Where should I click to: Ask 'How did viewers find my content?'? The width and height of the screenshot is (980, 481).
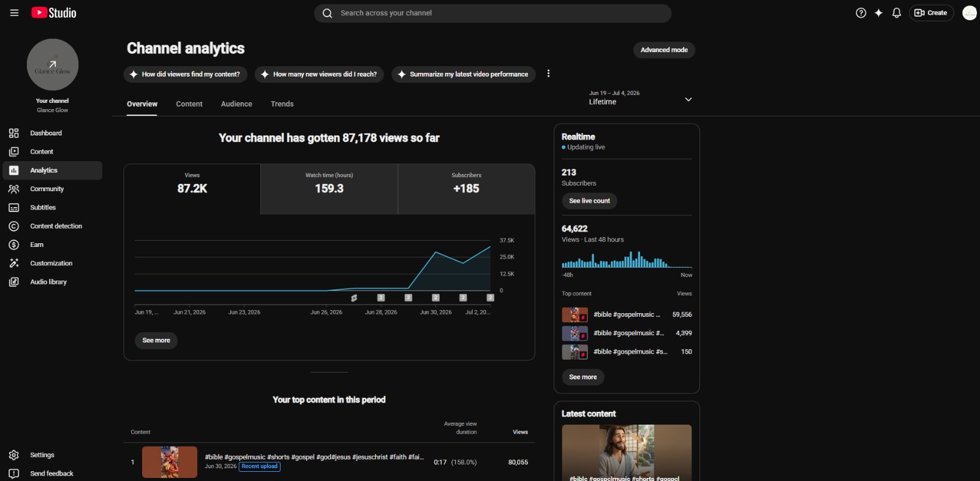click(x=186, y=74)
